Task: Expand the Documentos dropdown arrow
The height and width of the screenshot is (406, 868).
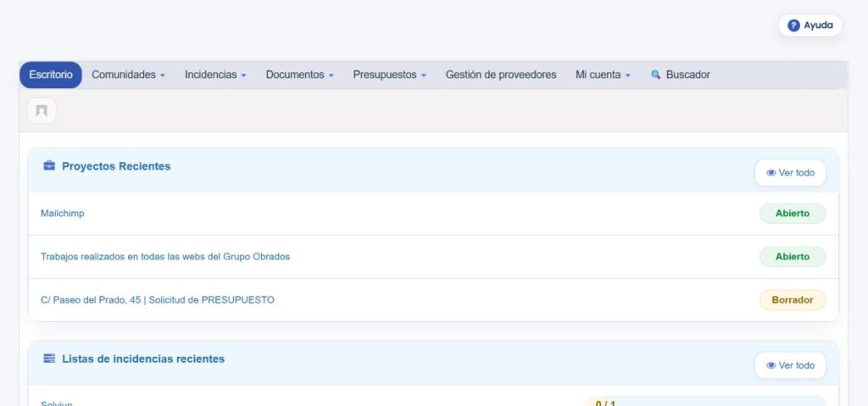Action: coord(331,76)
